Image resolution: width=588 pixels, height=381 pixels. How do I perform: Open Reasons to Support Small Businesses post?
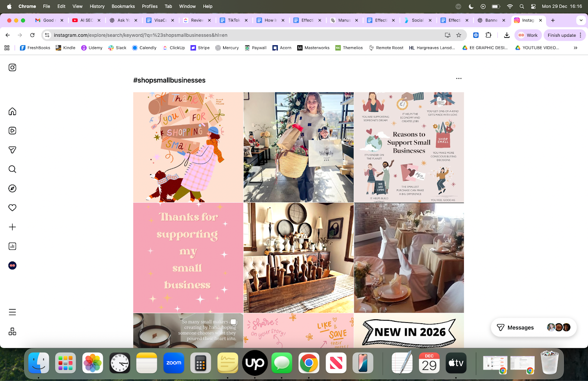pos(409,147)
